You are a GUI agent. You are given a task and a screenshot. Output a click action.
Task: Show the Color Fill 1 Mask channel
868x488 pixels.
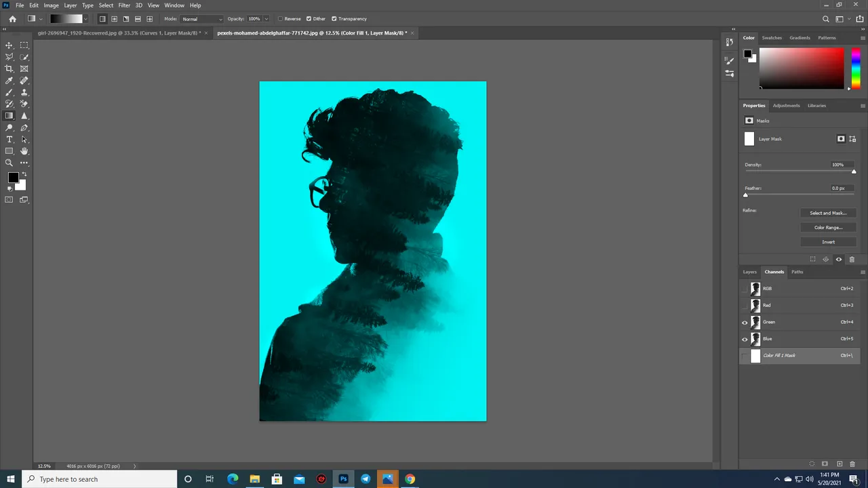pos(745,355)
